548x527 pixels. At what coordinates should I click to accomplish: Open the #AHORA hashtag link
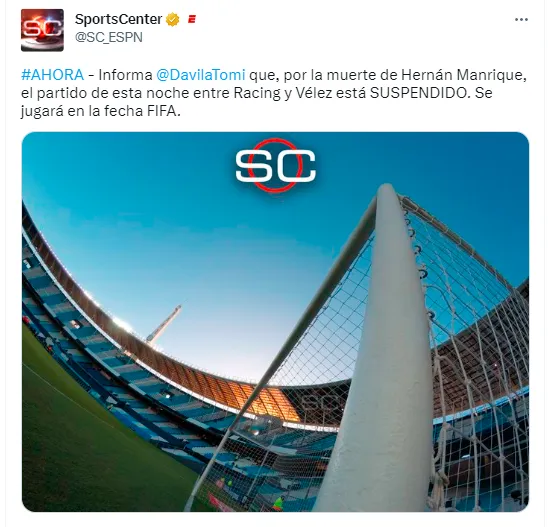tap(52, 75)
